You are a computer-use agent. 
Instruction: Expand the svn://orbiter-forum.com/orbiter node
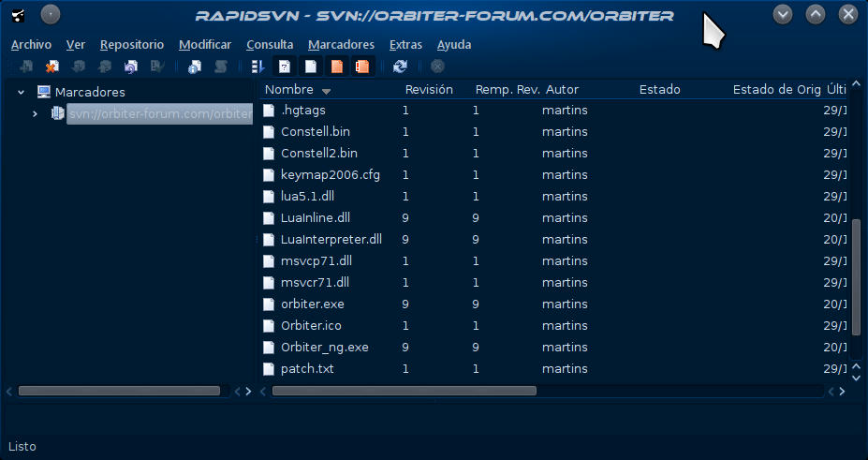35,114
